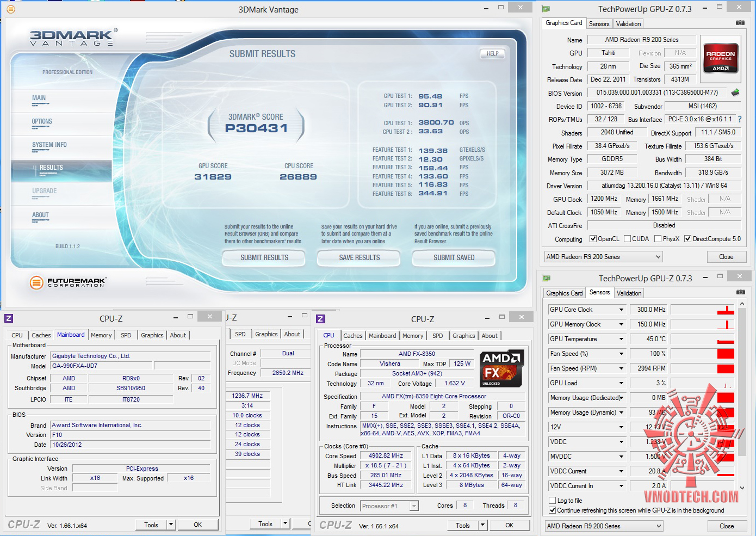Click the Fan Speed (RPM) sensor graph
Screen dimensions: 756x536
tap(702, 368)
